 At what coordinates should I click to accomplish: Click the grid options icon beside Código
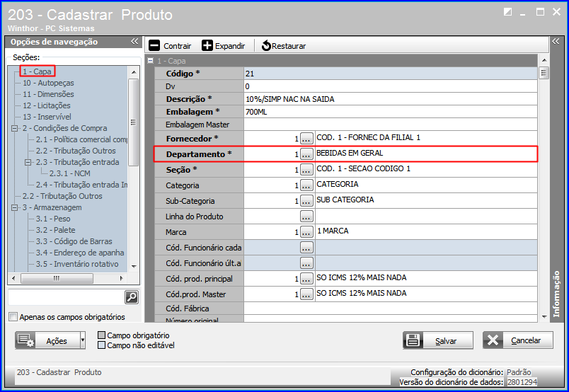[x=544, y=73]
